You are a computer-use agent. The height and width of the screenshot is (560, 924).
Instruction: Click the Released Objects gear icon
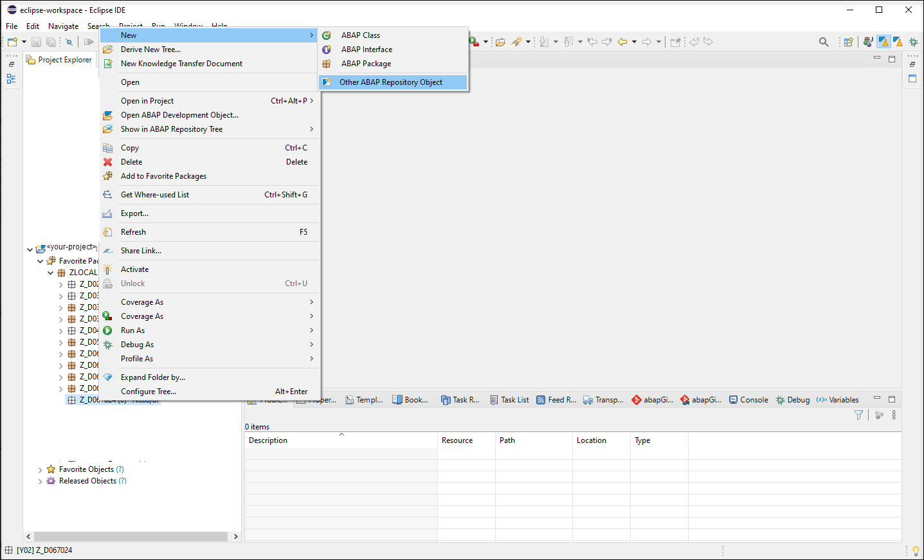tap(51, 481)
